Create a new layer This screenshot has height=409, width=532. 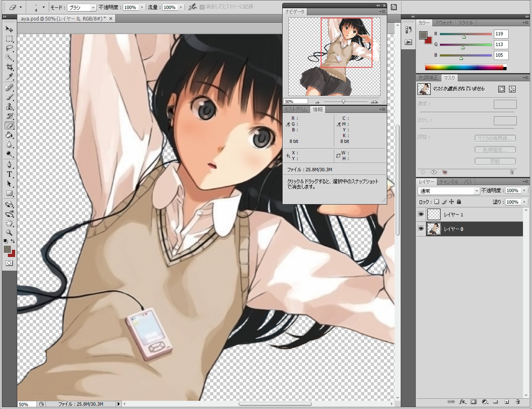(x=507, y=402)
